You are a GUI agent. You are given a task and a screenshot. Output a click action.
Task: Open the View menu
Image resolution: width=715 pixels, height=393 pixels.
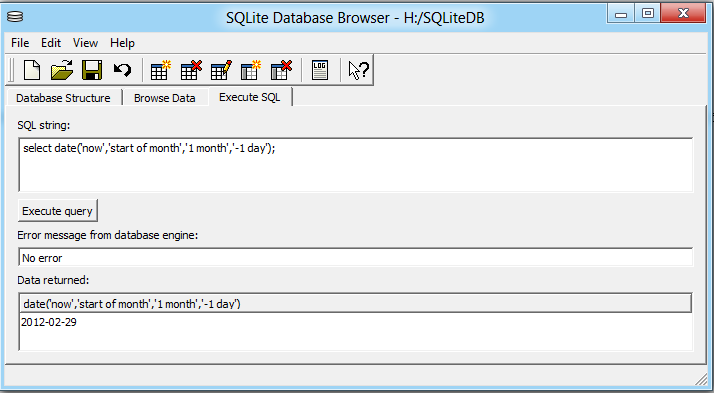(85, 43)
